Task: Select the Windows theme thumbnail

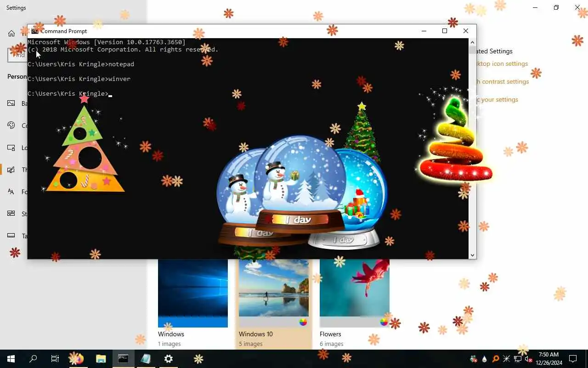Action: pyautogui.click(x=193, y=293)
